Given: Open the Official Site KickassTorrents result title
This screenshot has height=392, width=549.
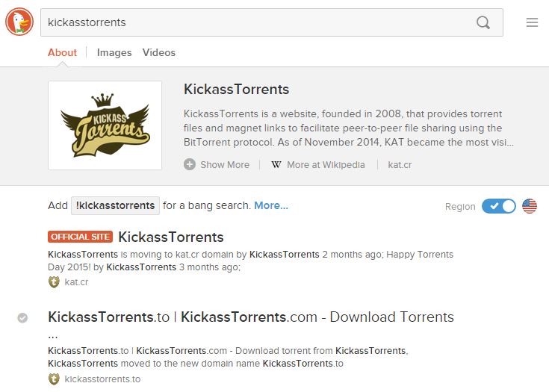Looking at the screenshot, I should [171, 237].
